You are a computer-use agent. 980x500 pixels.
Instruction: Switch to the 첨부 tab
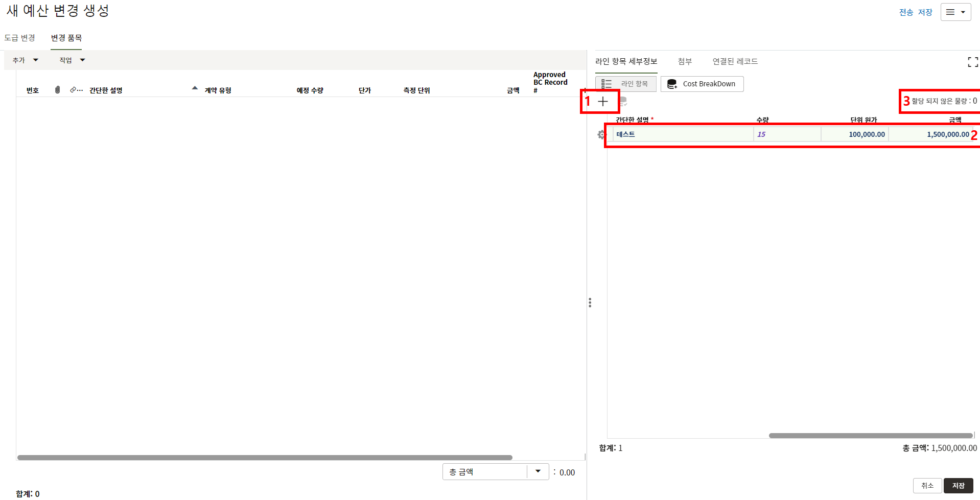[x=684, y=61]
